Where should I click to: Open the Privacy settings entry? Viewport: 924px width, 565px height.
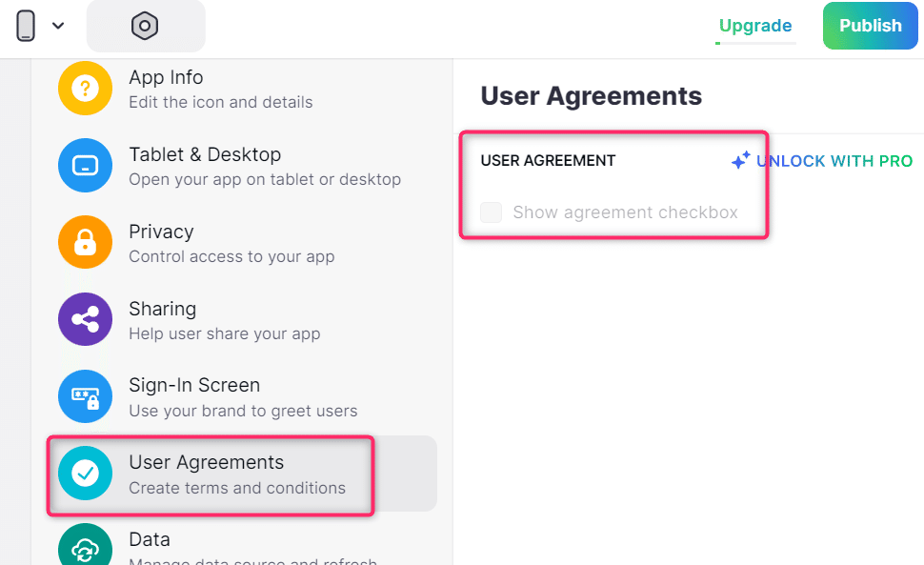(231, 243)
